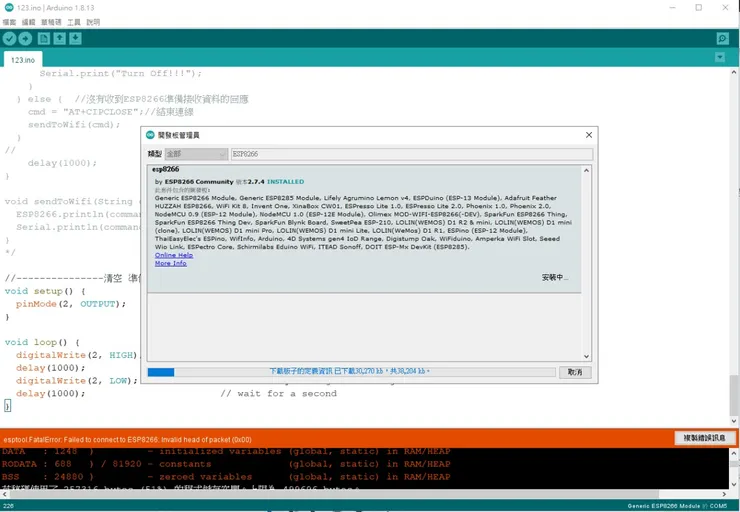The height and width of the screenshot is (512, 740).
Task: Click the editor scroll-up arrow
Action: [734, 73]
